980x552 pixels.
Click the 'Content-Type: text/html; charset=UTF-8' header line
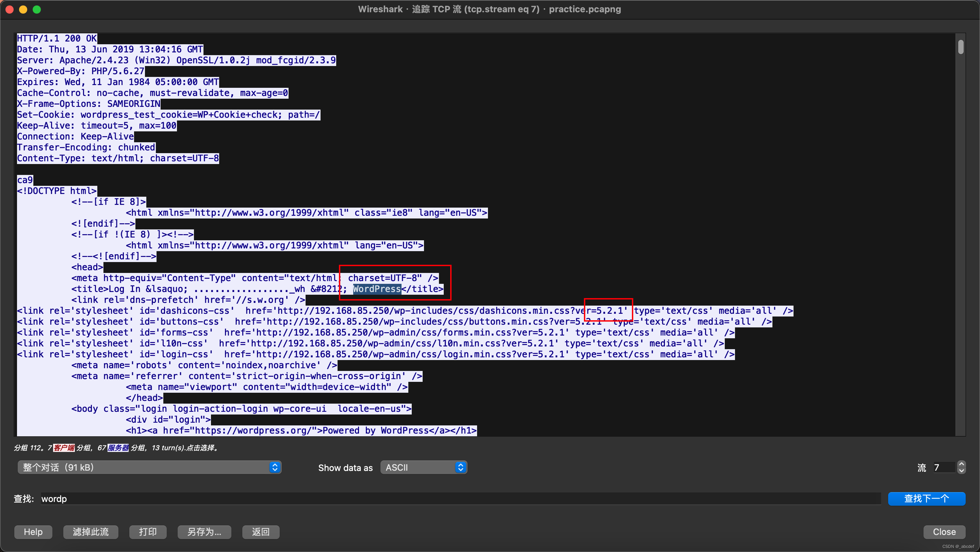click(x=118, y=158)
